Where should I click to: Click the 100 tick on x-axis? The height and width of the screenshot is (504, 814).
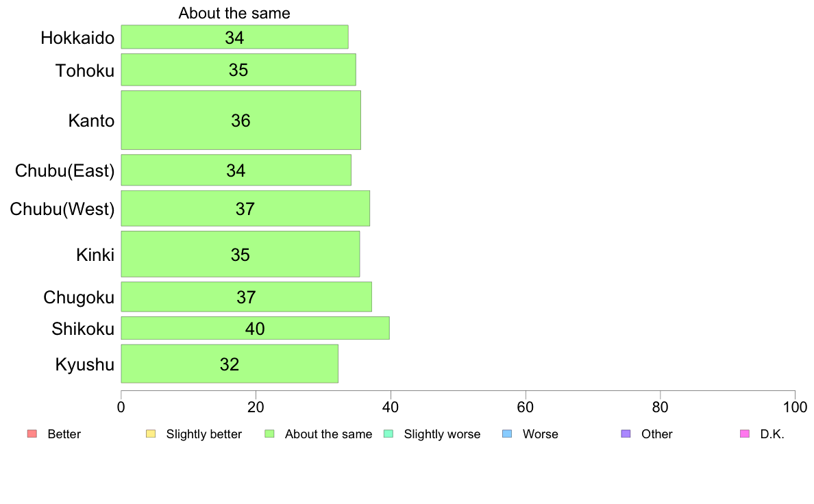pyautogui.click(x=795, y=407)
